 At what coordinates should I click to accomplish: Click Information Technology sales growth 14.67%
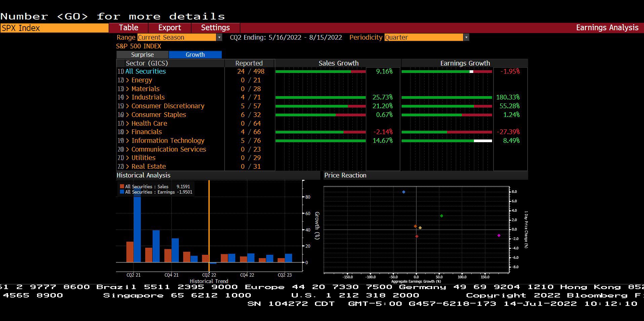[x=383, y=141]
